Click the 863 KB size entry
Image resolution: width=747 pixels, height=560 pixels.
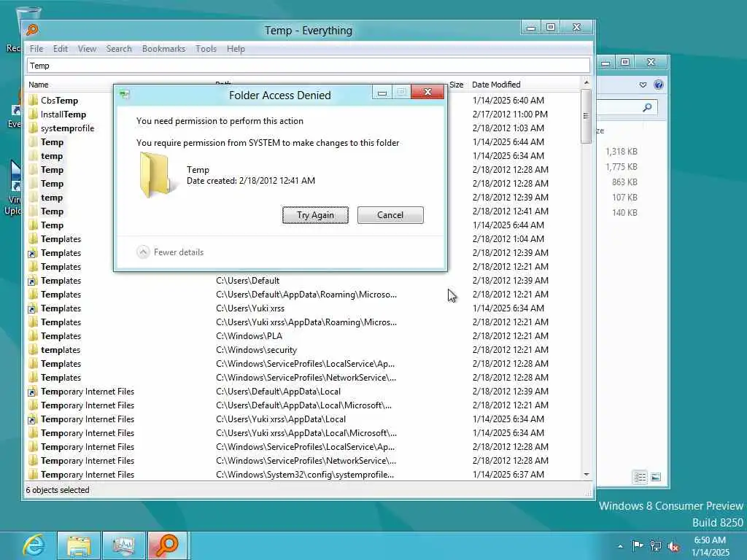pos(624,182)
